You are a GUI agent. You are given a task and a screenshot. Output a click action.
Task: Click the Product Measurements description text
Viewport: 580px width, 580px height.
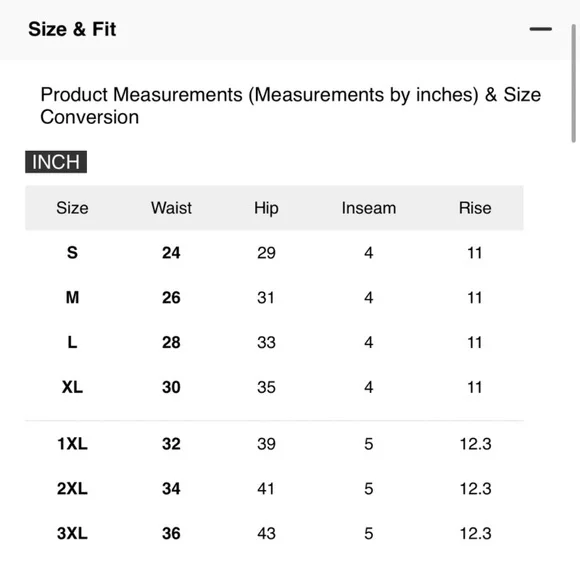click(x=290, y=106)
